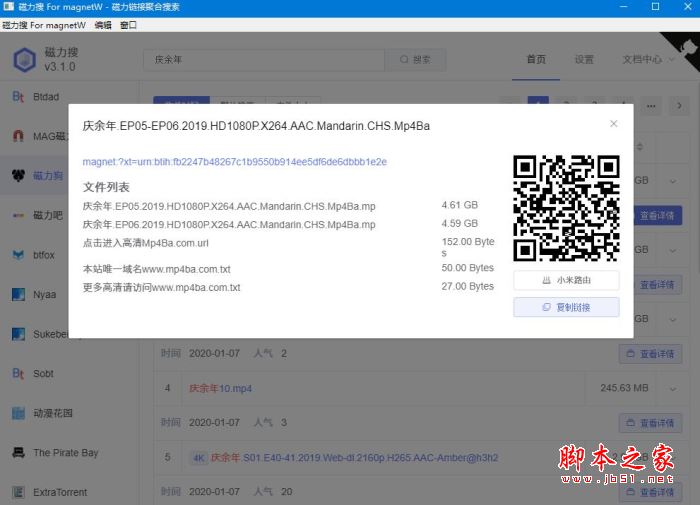The height and width of the screenshot is (505, 700).
Task: View details for 人气 3 result
Action: tap(650, 423)
